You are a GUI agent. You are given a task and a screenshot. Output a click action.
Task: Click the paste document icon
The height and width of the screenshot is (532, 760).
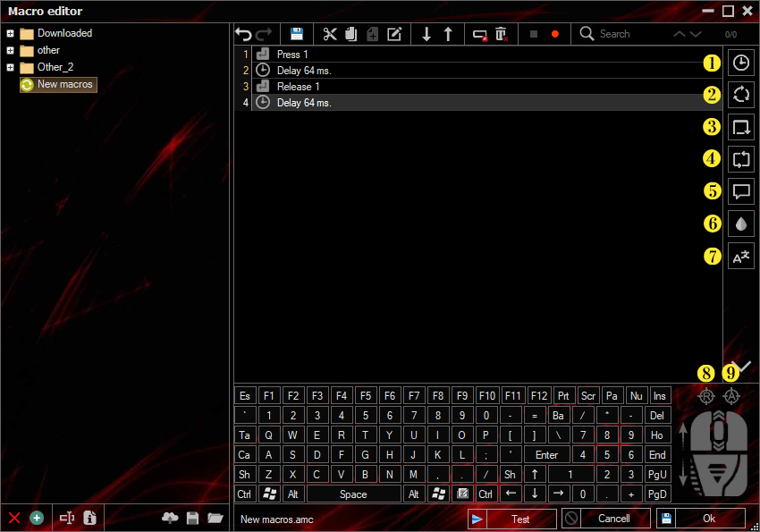click(x=372, y=34)
